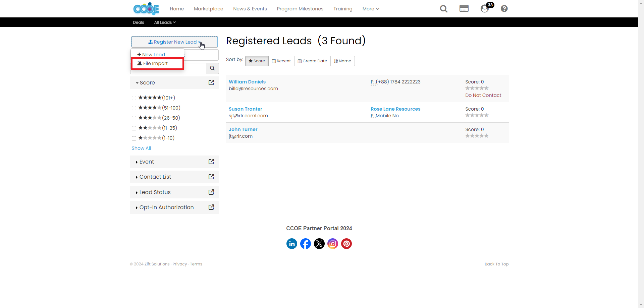Pop out the Contact List filter panel

211,177
